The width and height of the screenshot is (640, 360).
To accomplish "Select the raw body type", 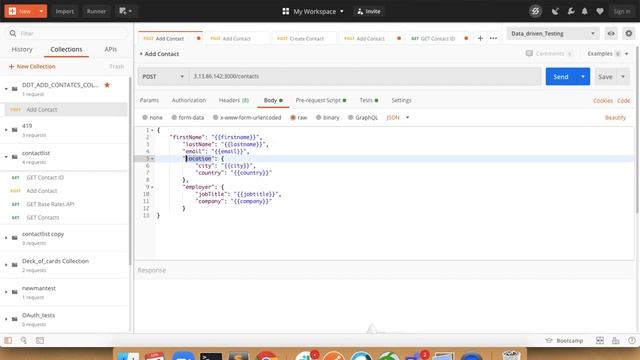I will pyautogui.click(x=293, y=118).
